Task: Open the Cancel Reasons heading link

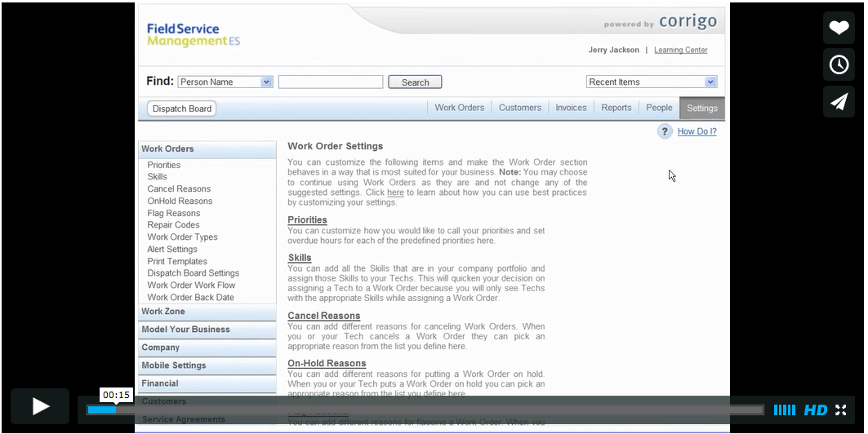Action: click(x=324, y=317)
